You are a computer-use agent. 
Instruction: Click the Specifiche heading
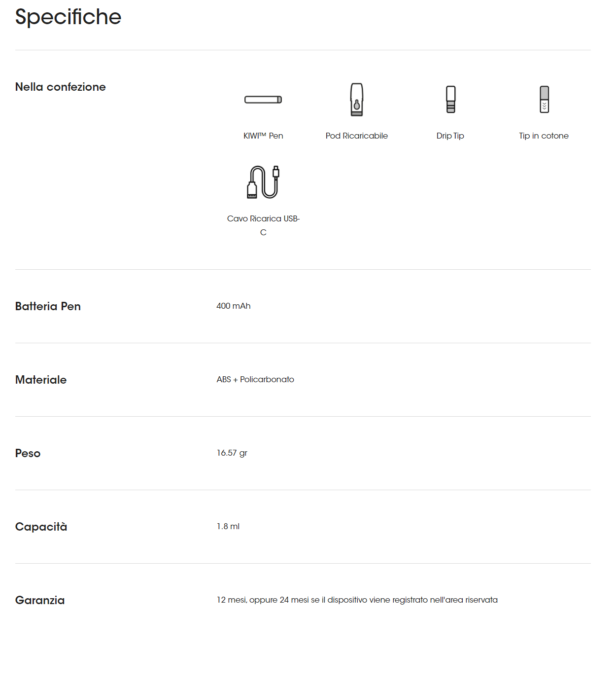(x=68, y=17)
